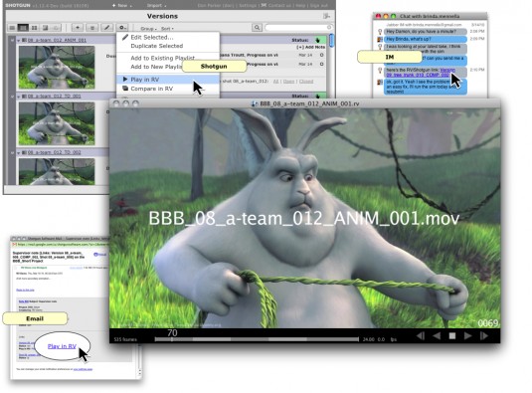The height and width of the screenshot is (393, 532).
Task: Switch to the list view layout icon
Action: [x=12, y=28]
